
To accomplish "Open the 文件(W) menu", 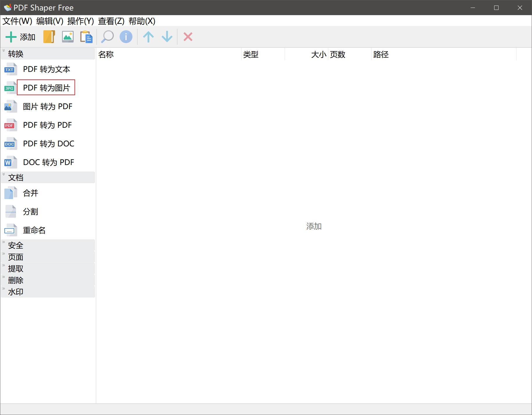I will 17,21.
